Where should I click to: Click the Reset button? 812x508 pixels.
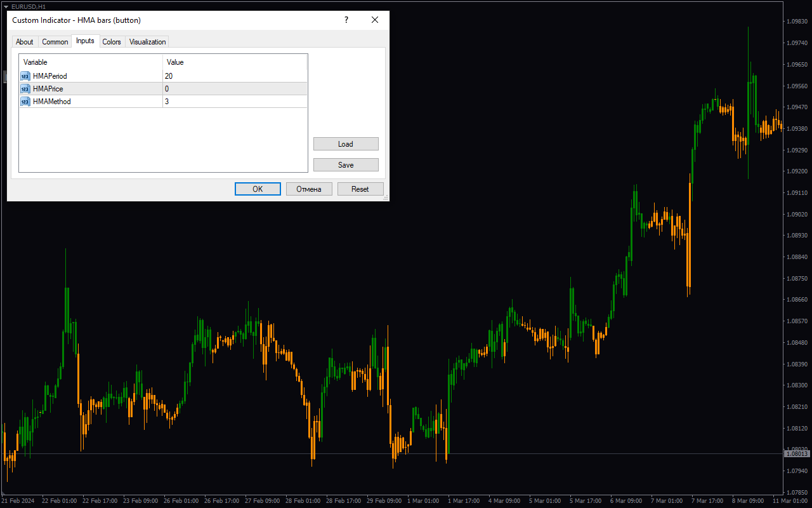click(360, 189)
